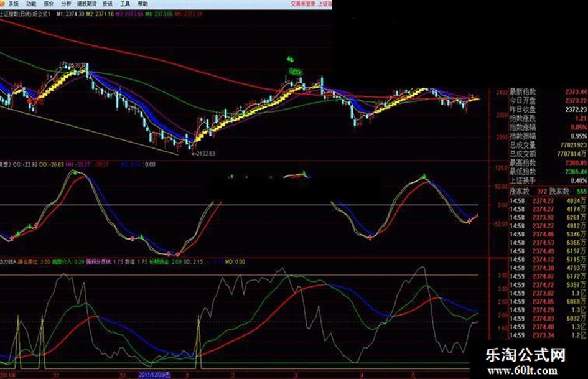
Task: Select the tick row with volume 4793万
Action: pos(548,268)
